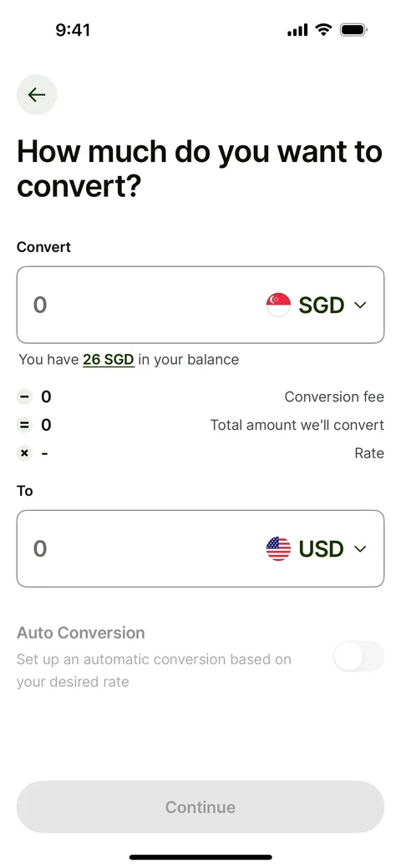This screenshot has height=868, width=401.
Task: Tap the Auto Conversion heading
Action: pos(81,633)
